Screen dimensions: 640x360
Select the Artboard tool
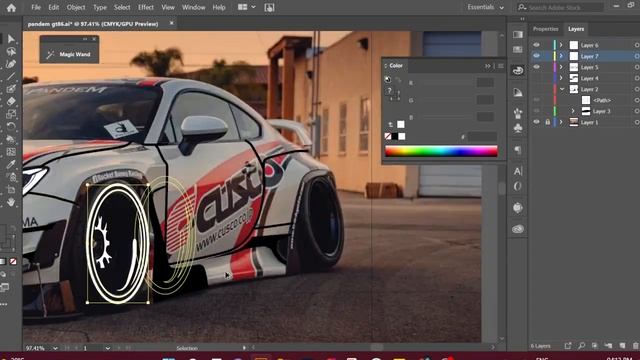[11, 189]
